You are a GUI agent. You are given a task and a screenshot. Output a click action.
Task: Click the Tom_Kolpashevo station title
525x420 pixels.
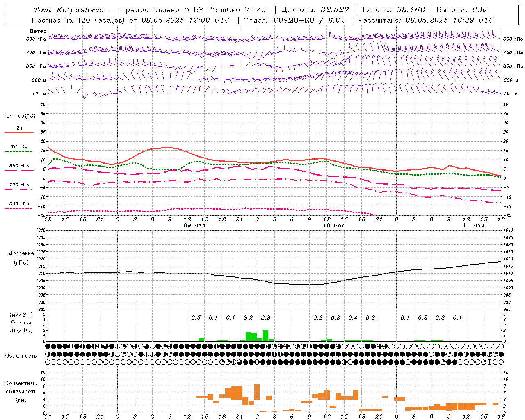coord(68,10)
